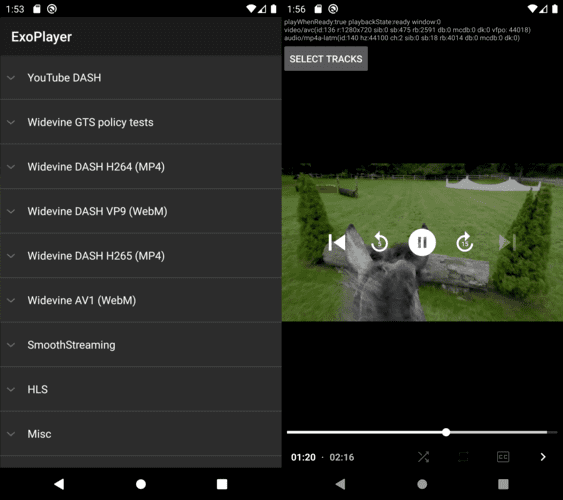Open the HLS sample list
563x500 pixels.
(x=141, y=389)
